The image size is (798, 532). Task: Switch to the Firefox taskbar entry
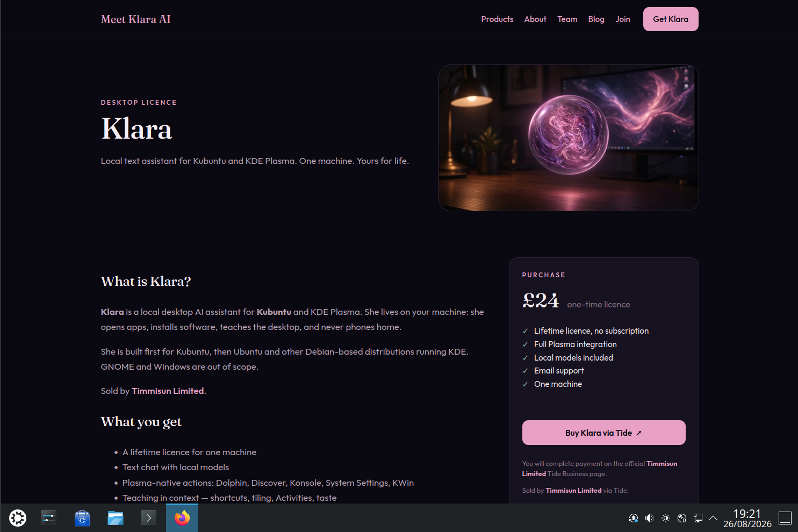coord(182,518)
